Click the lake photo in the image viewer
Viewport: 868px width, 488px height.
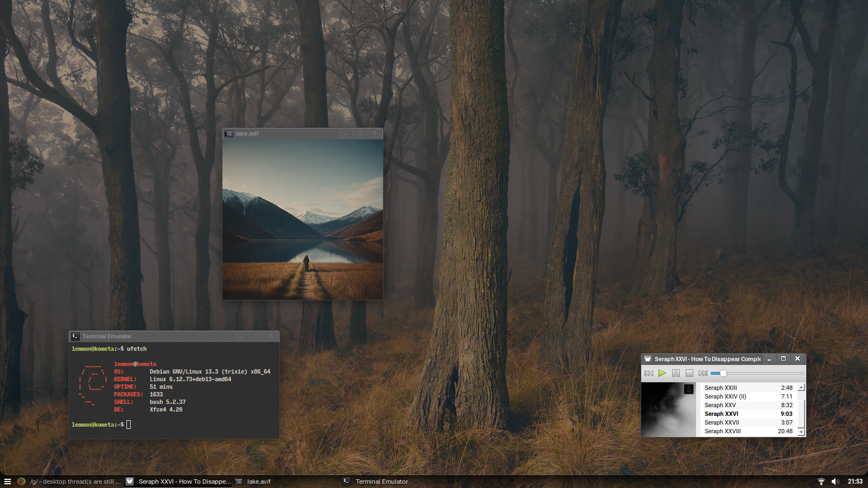(x=303, y=220)
